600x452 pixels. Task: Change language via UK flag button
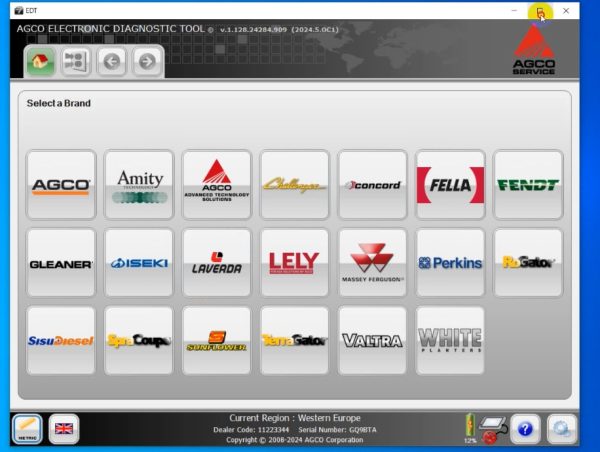pos(64,429)
